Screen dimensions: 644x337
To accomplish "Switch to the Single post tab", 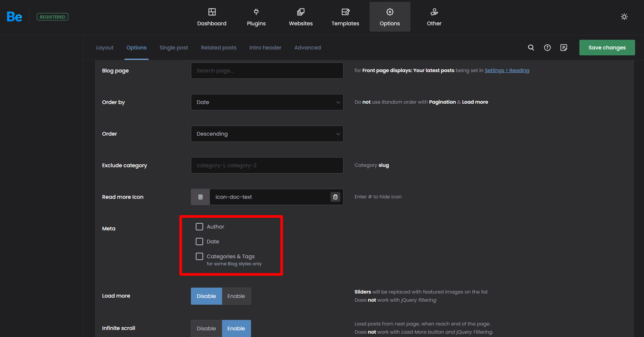I will pyautogui.click(x=174, y=48).
